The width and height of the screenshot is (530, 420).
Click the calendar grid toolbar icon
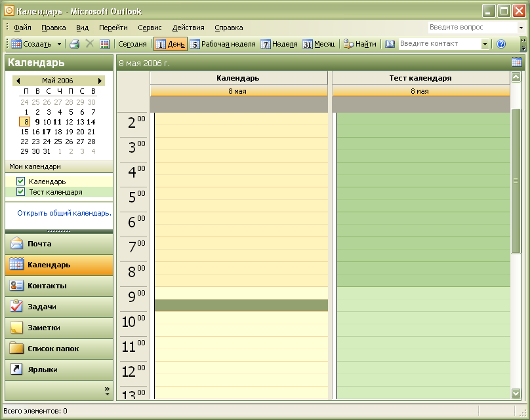tap(105, 44)
